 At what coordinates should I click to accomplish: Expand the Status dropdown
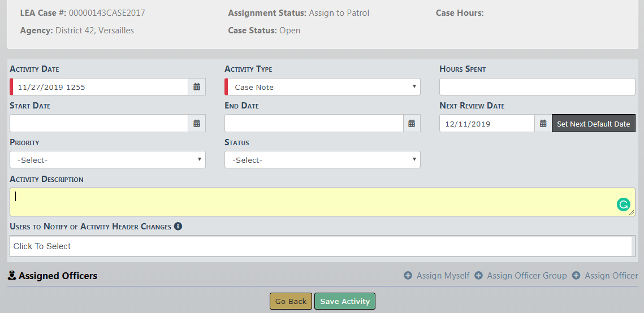pyautogui.click(x=322, y=160)
